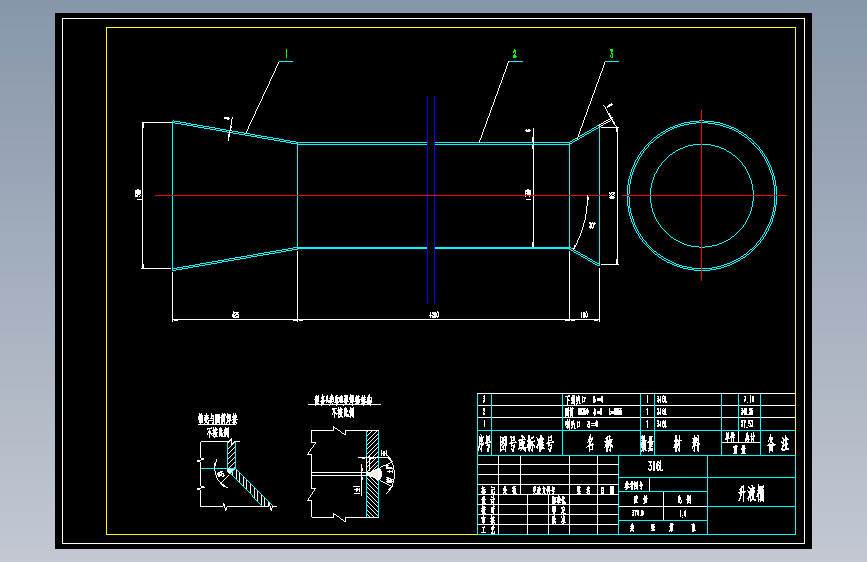Select the inner circle in the end view

pyautogui.click(x=702, y=196)
